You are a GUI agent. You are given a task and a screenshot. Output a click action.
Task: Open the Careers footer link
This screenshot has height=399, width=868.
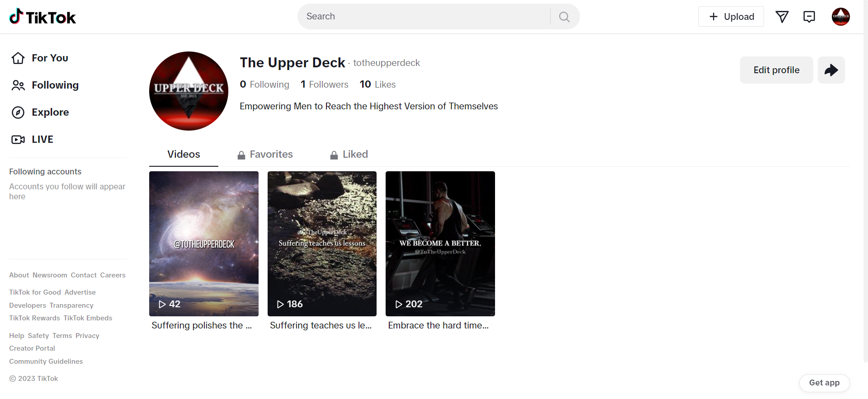[x=113, y=275]
